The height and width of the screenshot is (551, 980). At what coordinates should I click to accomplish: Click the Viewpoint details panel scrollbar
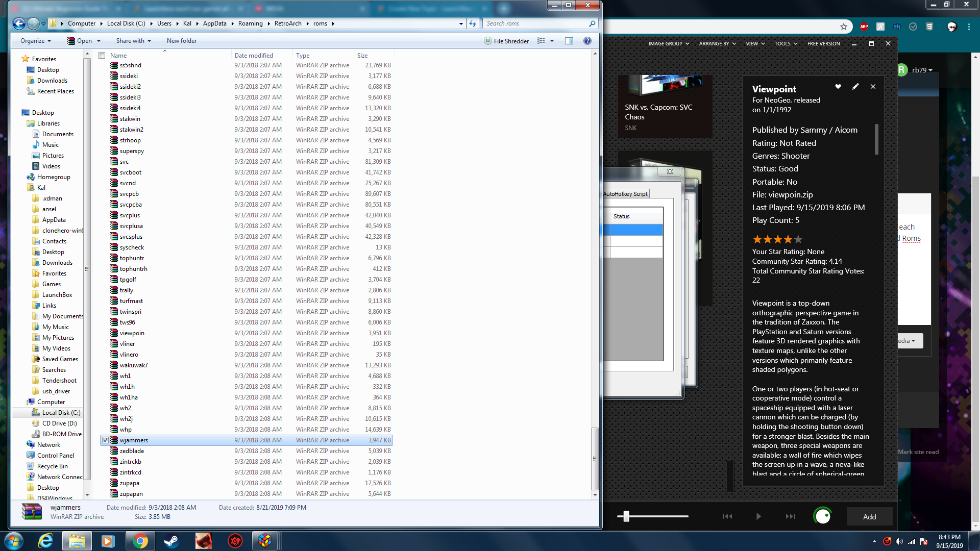[876, 139]
